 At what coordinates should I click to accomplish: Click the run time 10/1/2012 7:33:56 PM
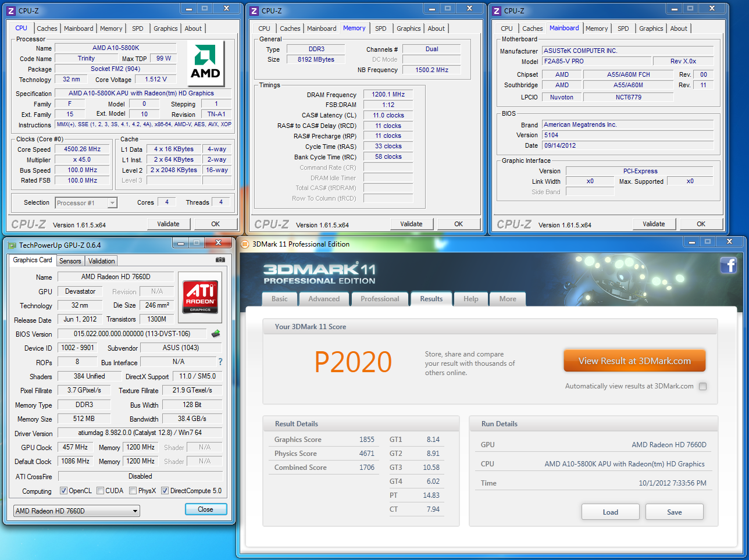673,483
